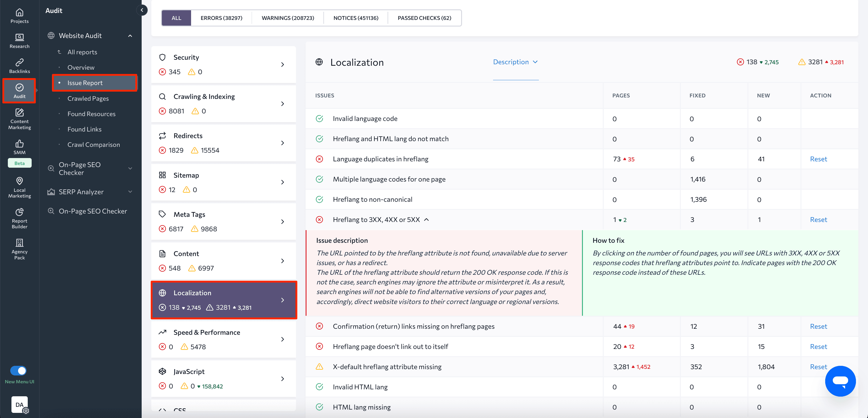The width and height of the screenshot is (868, 418).
Task: Expand the Description dropdown in Localization panel
Action: 514,62
